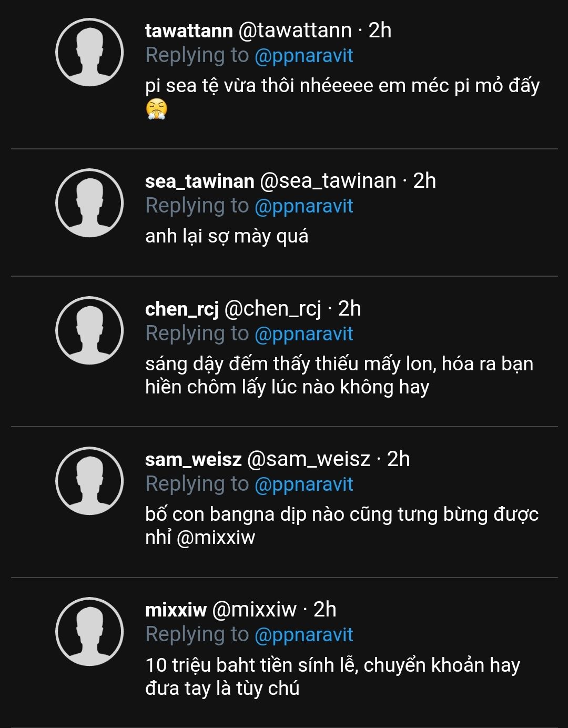Open sea_tawinan display name
This screenshot has height=728, width=568.
tap(199, 181)
